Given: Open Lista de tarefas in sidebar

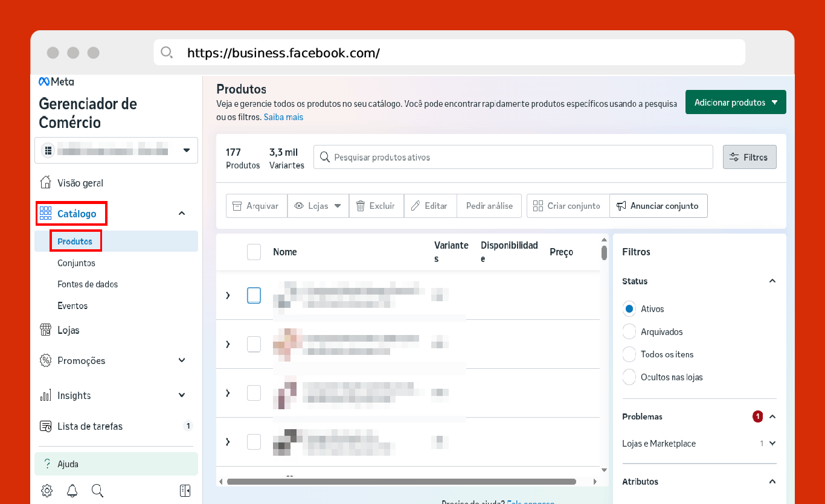Looking at the screenshot, I should click(90, 426).
